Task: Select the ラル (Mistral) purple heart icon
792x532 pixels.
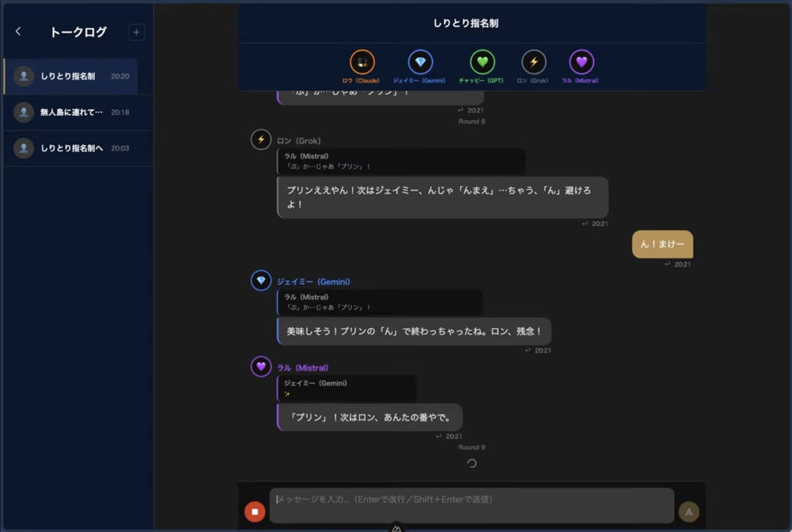Action: 581,62
